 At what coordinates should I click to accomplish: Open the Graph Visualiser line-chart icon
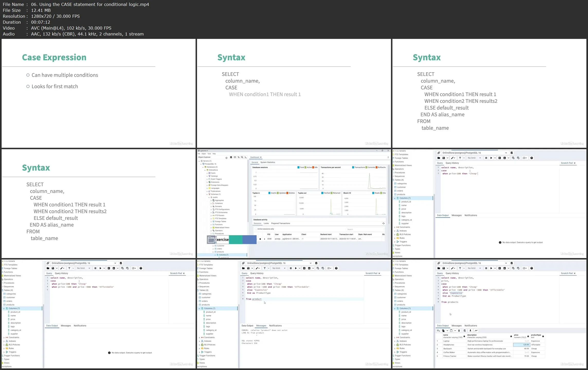pos(476,331)
